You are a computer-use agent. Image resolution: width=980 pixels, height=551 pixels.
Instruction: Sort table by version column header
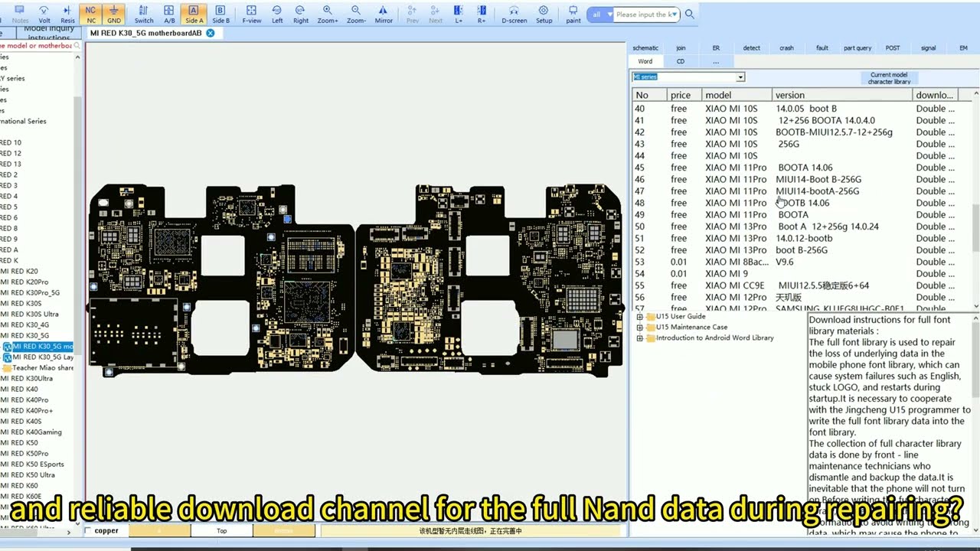click(842, 95)
